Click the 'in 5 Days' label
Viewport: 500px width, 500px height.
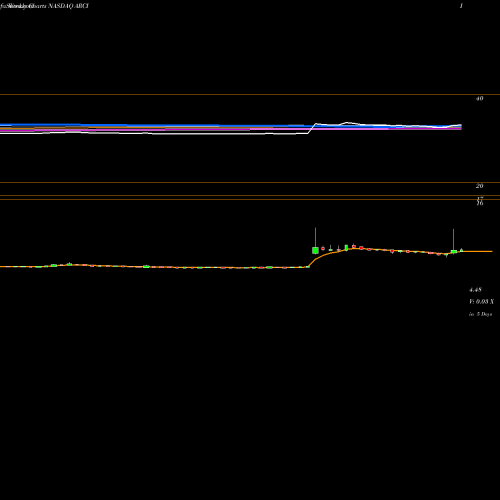pos(480,314)
